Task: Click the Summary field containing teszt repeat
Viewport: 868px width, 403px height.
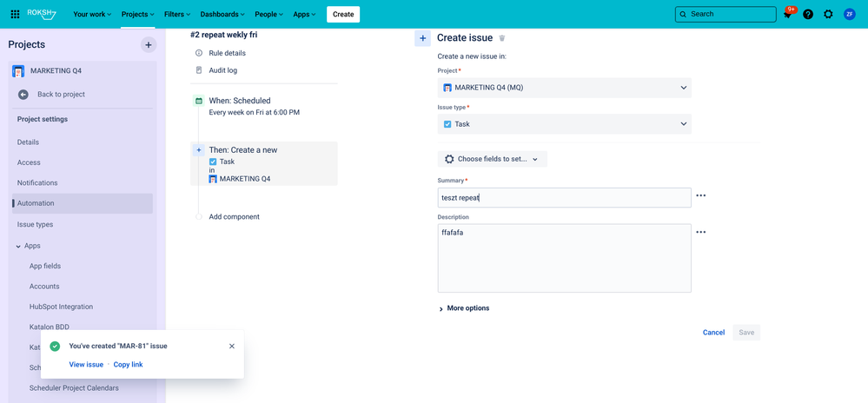Action: (x=564, y=198)
